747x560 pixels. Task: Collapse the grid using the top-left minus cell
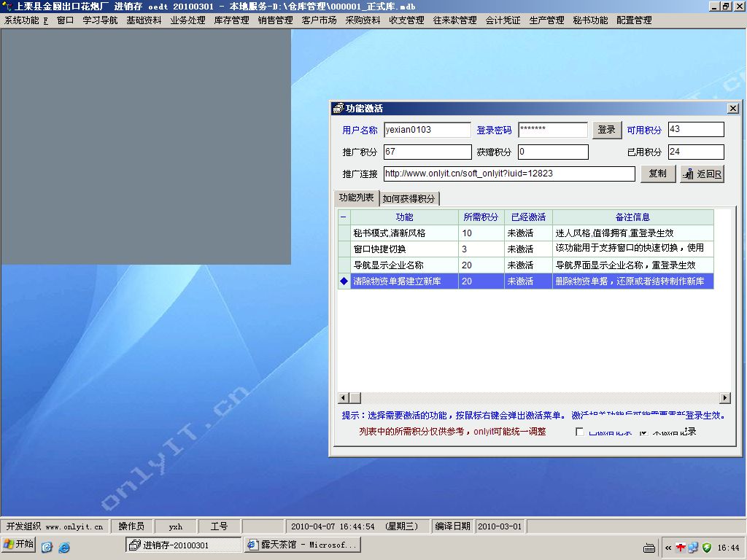(x=344, y=217)
